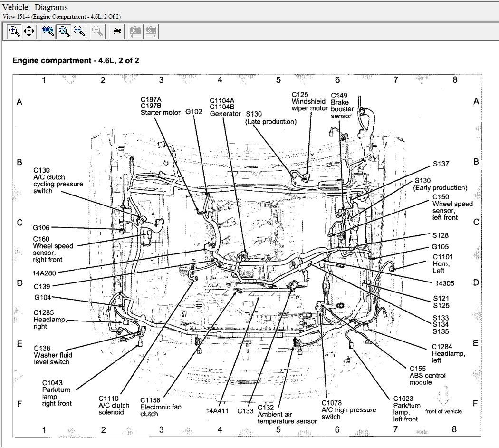This screenshot has height=448, width=499.
Task: Print the diagram with the printer icon
Action: tap(117, 31)
